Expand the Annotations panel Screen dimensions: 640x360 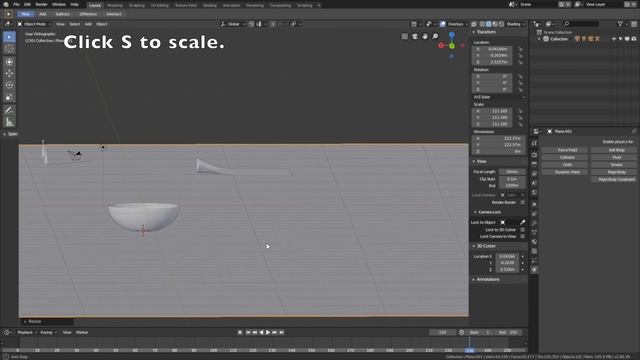474,280
